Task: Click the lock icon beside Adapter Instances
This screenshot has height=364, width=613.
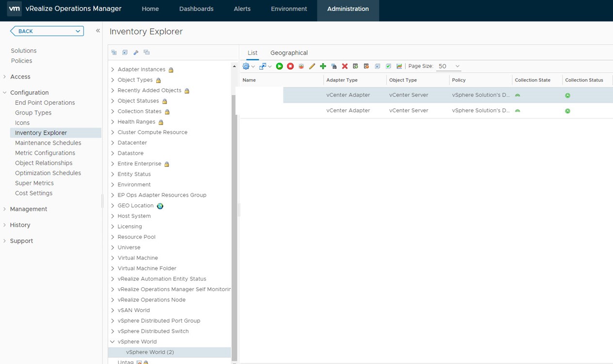Action: click(x=171, y=70)
